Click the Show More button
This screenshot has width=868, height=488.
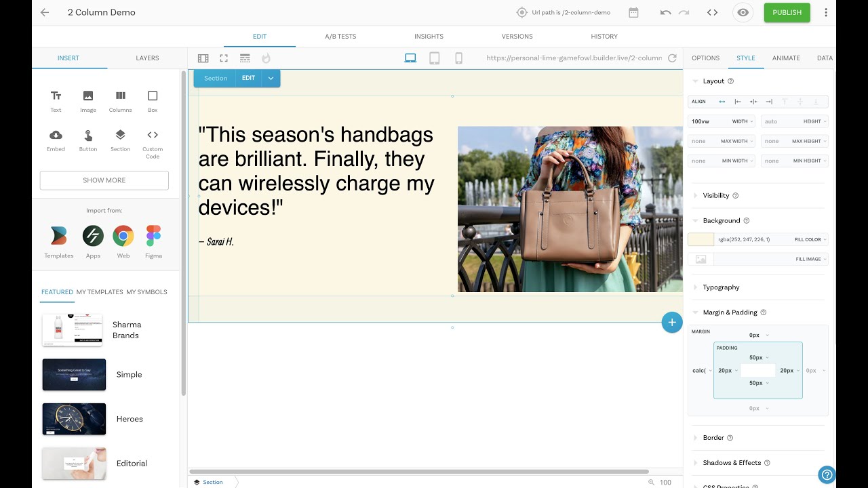[x=104, y=180]
